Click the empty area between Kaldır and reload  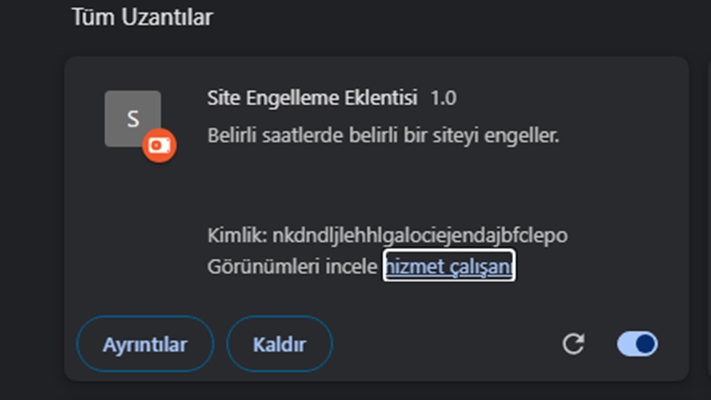coord(447,344)
